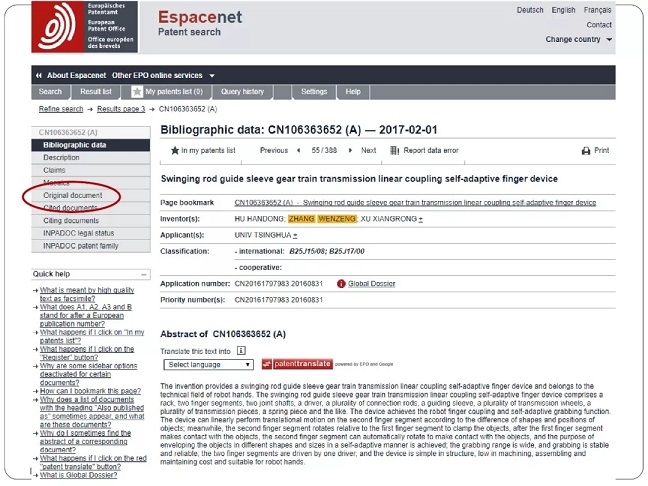Switch language to Deutsch

pyautogui.click(x=530, y=10)
